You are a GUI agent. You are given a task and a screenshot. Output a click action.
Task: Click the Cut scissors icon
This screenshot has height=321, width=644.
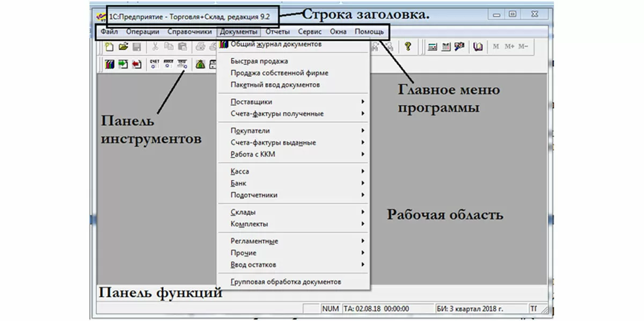pos(155,47)
